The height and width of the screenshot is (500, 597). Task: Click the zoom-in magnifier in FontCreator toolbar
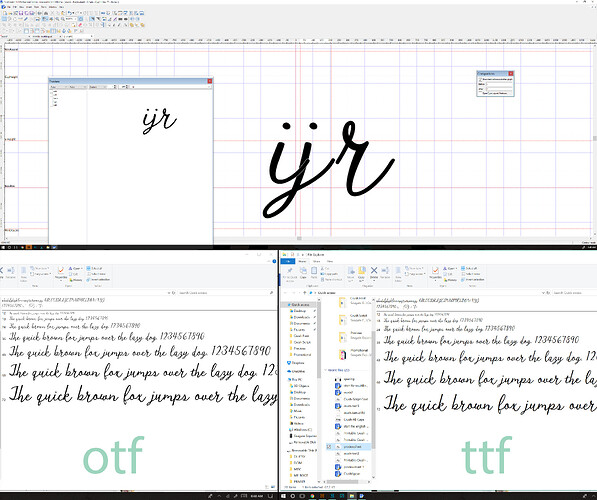tap(57, 19)
